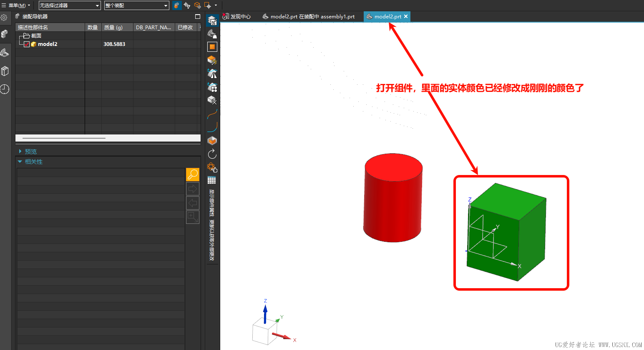This screenshot has width=644, height=350.
Task: Click the white grid table icon
Action: click(212, 180)
